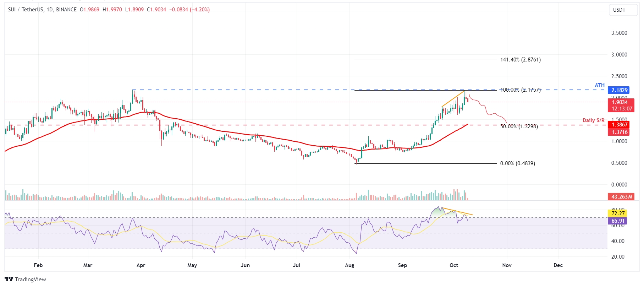Click the 0.00% (0.4839) Fibonacci level label
This screenshot has width=644, height=287.
[x=517, y=163]
